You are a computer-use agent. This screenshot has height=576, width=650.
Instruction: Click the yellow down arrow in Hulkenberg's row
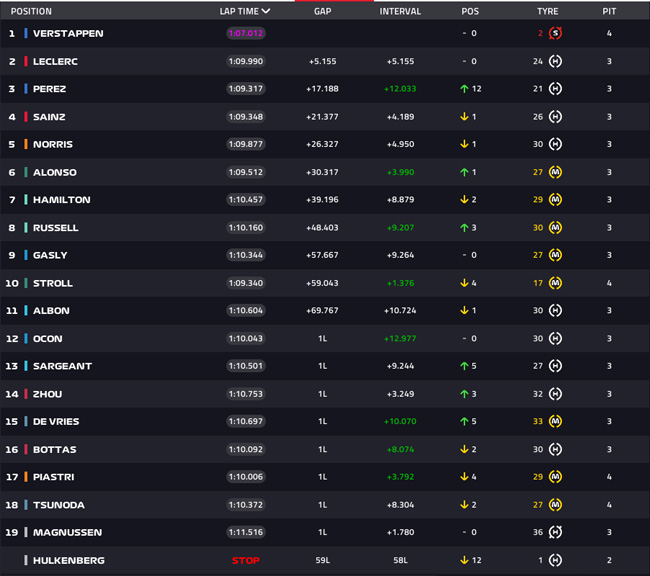(x=464, y=560)
